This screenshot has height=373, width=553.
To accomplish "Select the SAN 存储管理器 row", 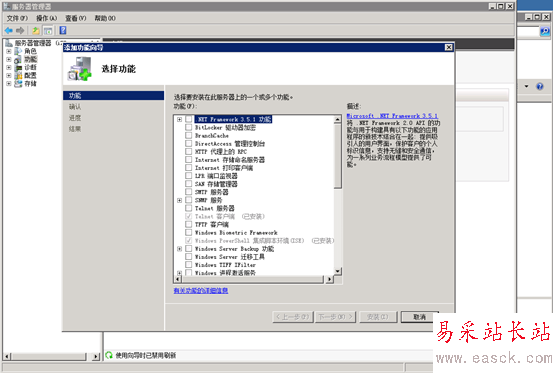I will 216,184.
